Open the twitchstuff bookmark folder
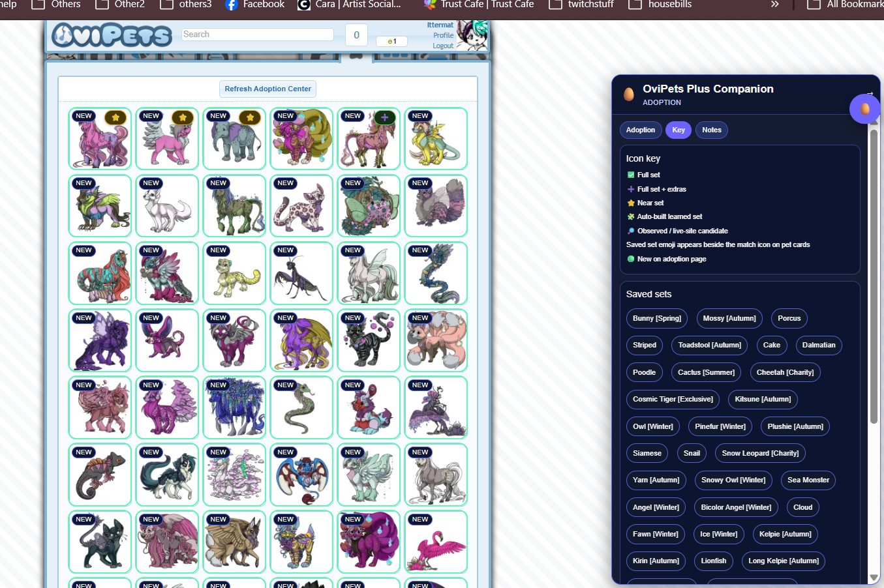 [x=581, y=5]
